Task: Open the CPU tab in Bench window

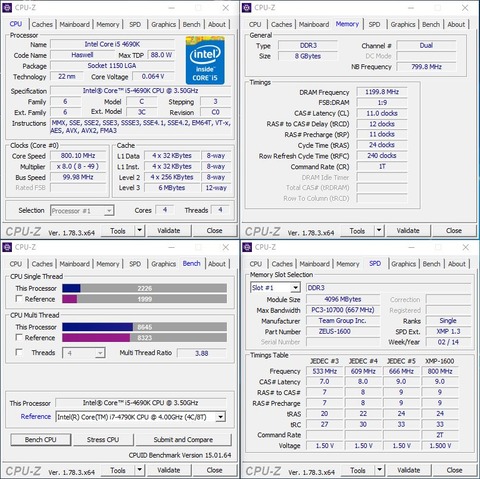Action: [x=16, y=264]
